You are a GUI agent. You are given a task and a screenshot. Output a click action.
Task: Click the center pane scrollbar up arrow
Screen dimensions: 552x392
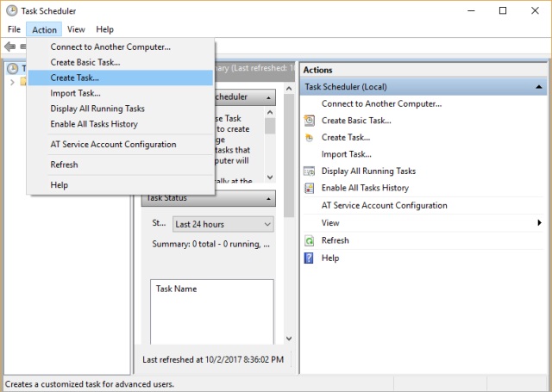point(289,89)
